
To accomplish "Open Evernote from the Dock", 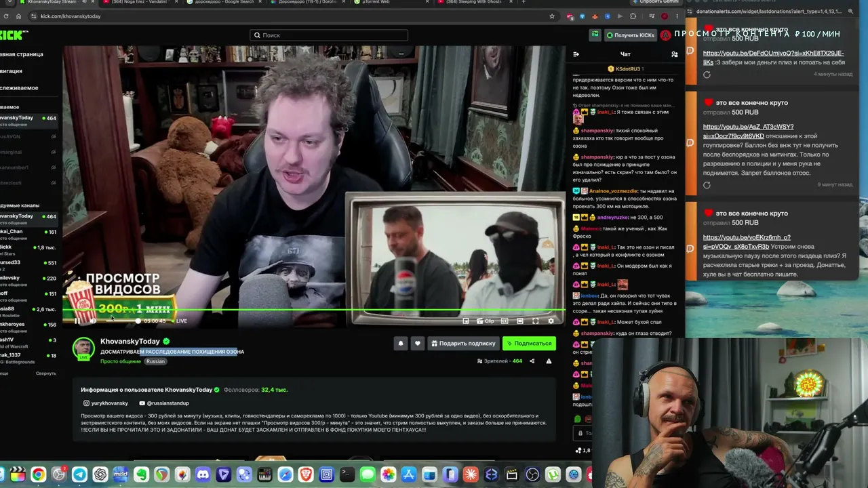I will 141,474.
